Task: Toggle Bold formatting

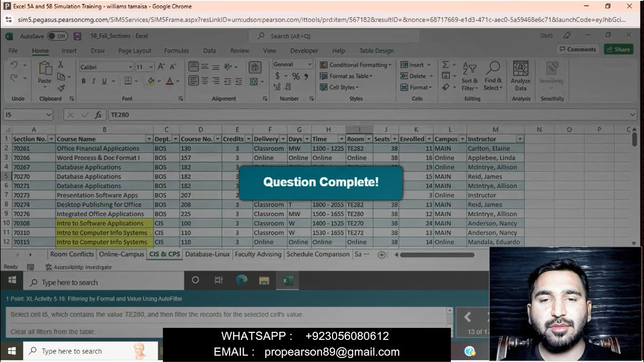Action: point(84,81)
